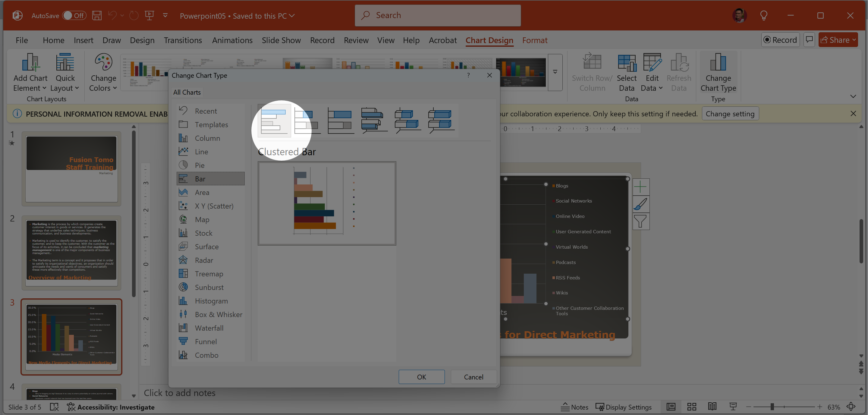Switch to the Transitions ribbon tab

click(183, 40)
